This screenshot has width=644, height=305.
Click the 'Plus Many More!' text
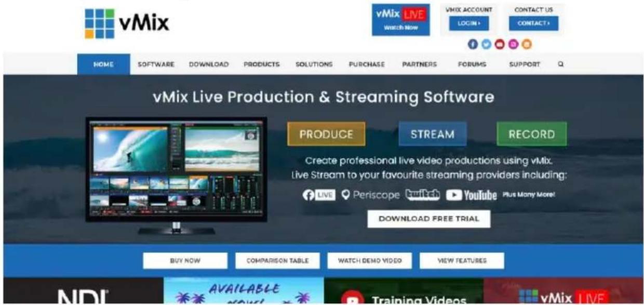[x=528, y=195]
